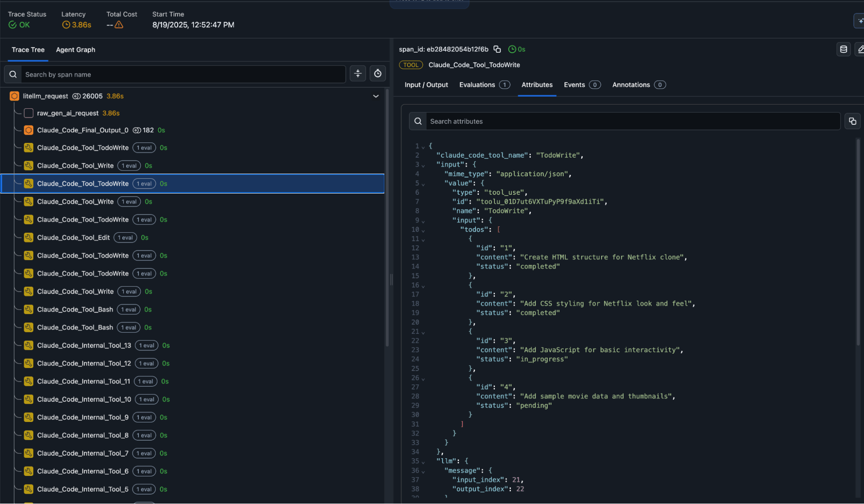Open the Input / Output tab
The height and width of the screenshot is (504, 864).
click(x=426, y=85)
